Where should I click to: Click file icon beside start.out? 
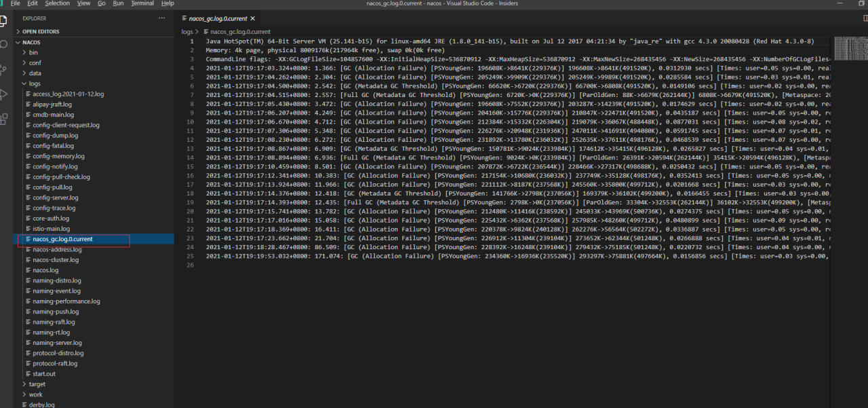point(28,374)
